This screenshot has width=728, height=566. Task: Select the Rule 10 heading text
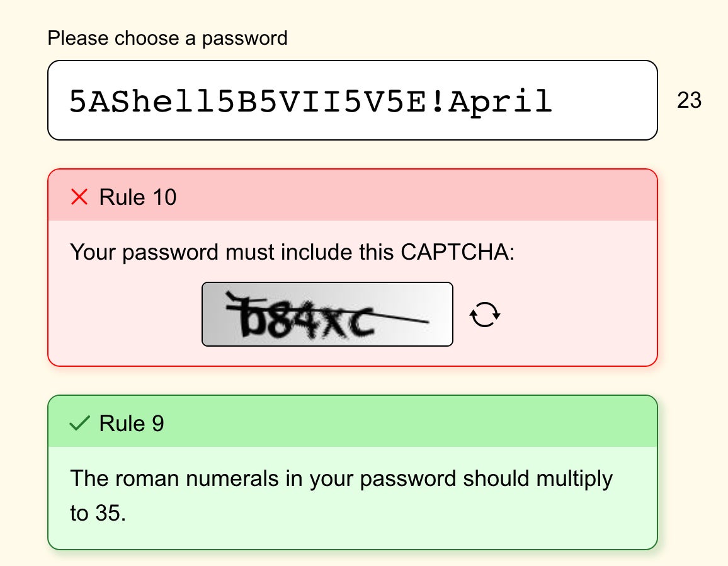point(138,197)
